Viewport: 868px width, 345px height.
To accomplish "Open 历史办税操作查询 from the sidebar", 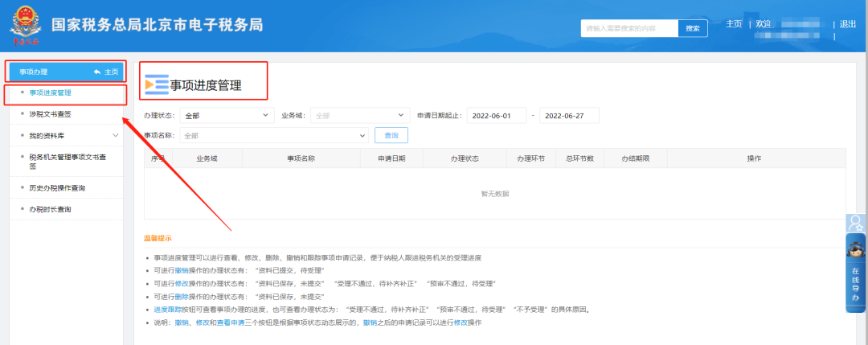I will (x=57, y=188).
